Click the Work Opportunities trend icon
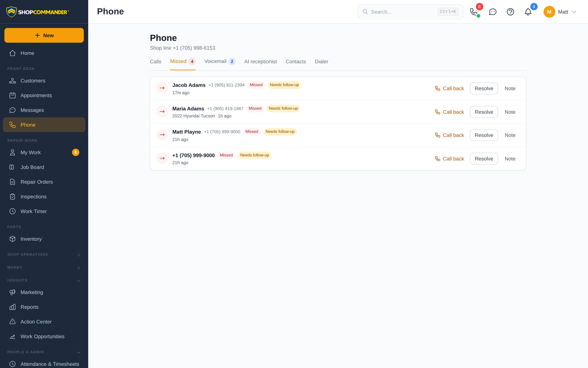 coord(12,336)
